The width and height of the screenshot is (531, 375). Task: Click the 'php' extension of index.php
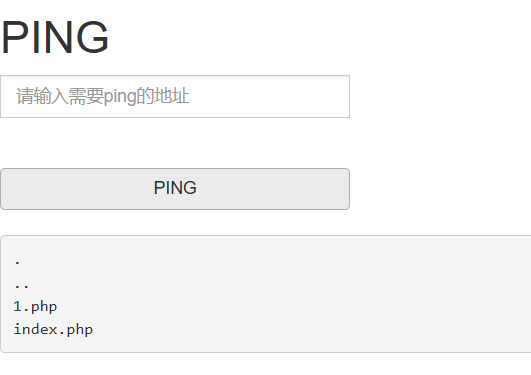point(80,330)
